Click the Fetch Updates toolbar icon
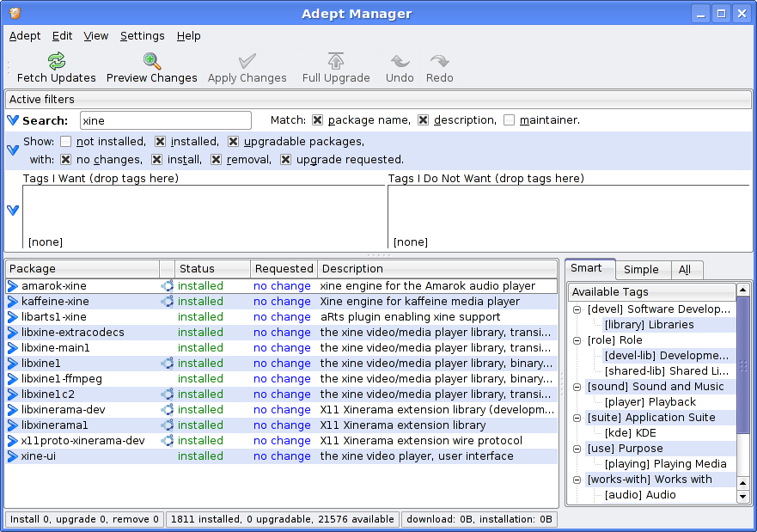757x532 pixels. [x=57, y=61]
